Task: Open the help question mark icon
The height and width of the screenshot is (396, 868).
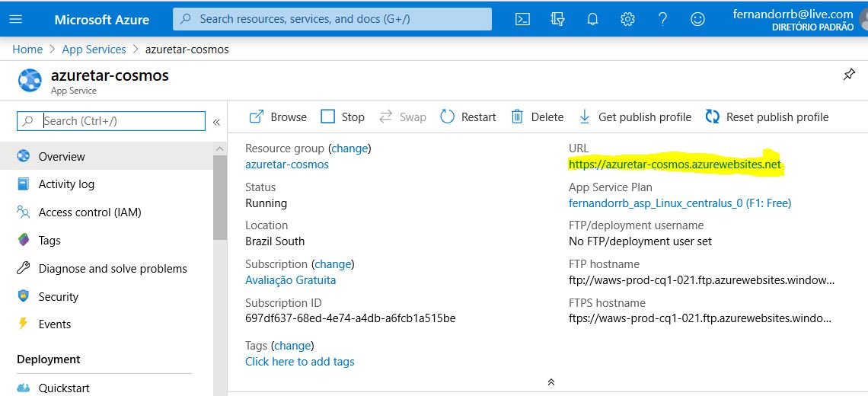Action: [x=662, y=19]
